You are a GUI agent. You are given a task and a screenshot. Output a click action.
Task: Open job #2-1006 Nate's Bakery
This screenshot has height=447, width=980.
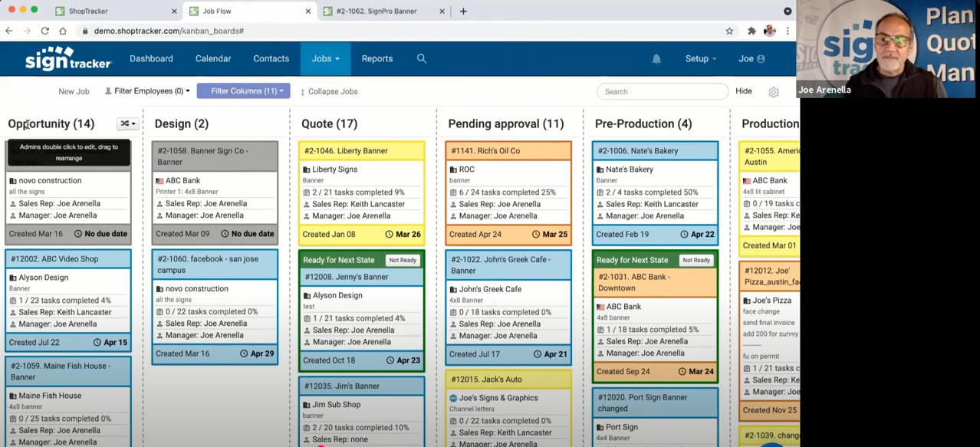pyautogui.click(x=638, y=151)
